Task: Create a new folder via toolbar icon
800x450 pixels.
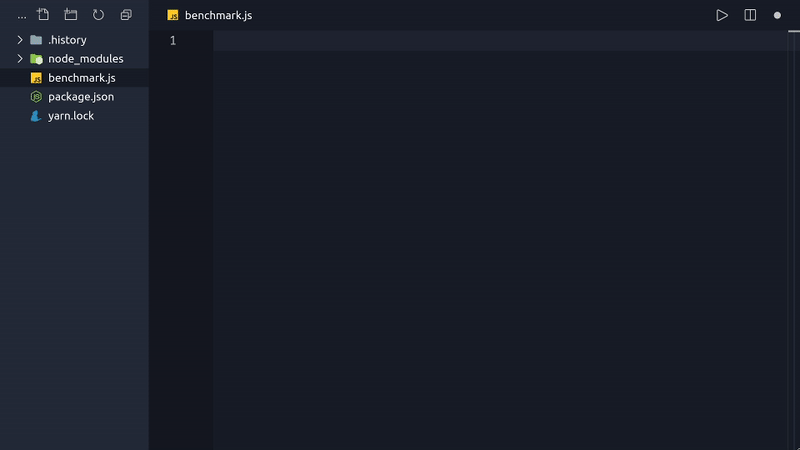Action: [70, 15]
